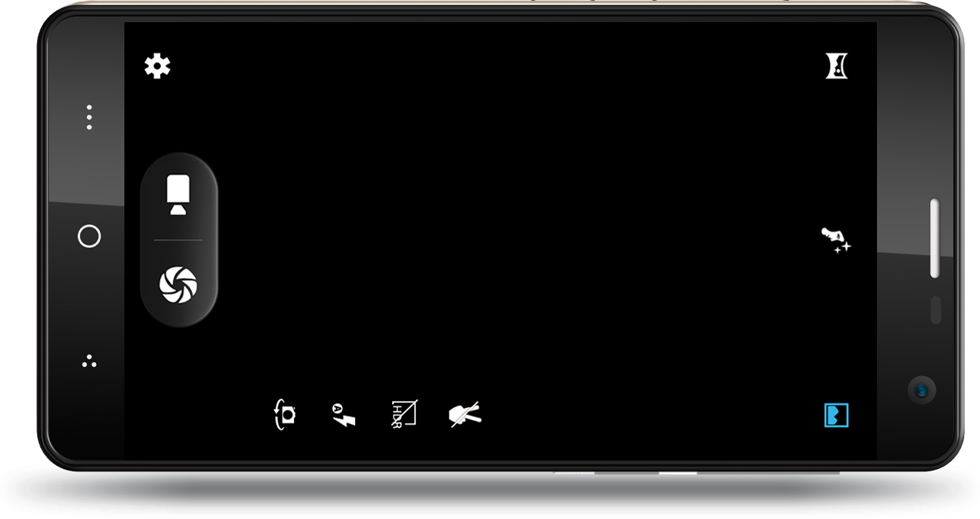Take a photo with shutter button
The height and width of the screenshot is (519, 980).
point(178,284)
